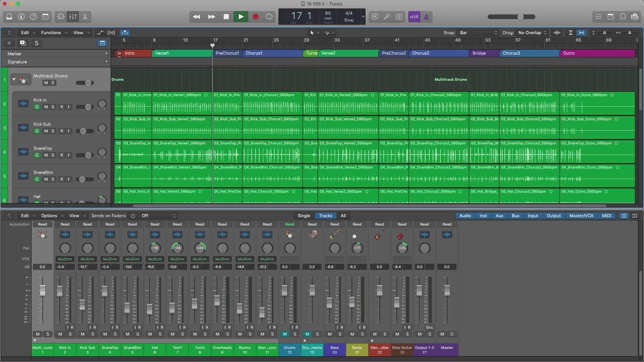Open the Library panel icon

point(9,16)
